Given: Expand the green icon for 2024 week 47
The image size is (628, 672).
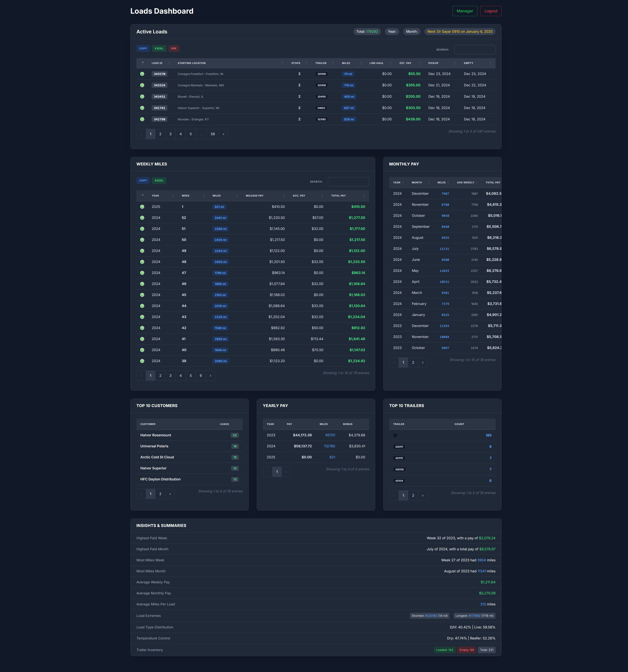Looking at the screenshot, I should coord(142,273).
